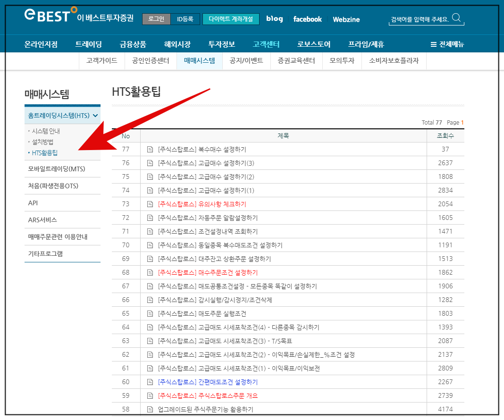Open the 트레이딩 main menu
Image resolution: width=504 pixels, height=420 pixels.
click(x=89, y=44)
